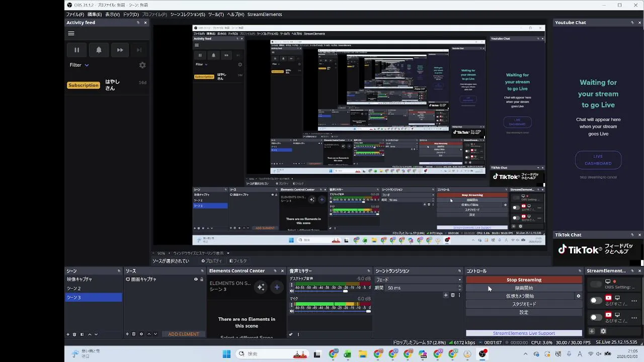Add a new source with plus icon
The width and height of the screenshot is (644, 362).
(x=127, y=334)
